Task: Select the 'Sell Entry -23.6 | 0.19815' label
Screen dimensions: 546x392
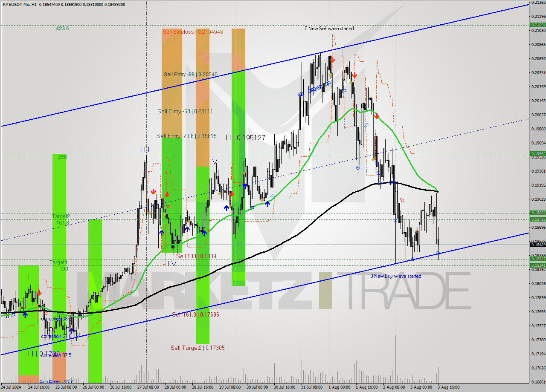Action: 186,136
